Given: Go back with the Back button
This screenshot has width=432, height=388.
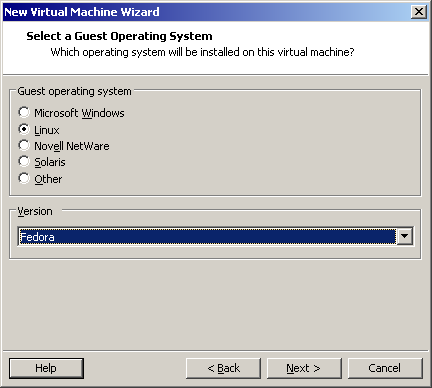Looking at the screenshot, I should (x=223, y=368).
